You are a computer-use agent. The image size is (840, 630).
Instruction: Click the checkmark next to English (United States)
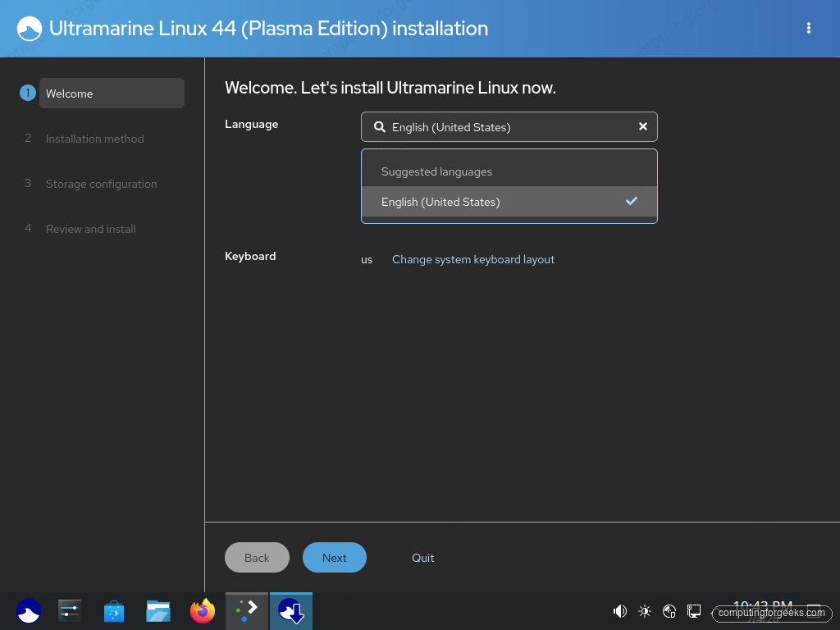pos(632,201)
